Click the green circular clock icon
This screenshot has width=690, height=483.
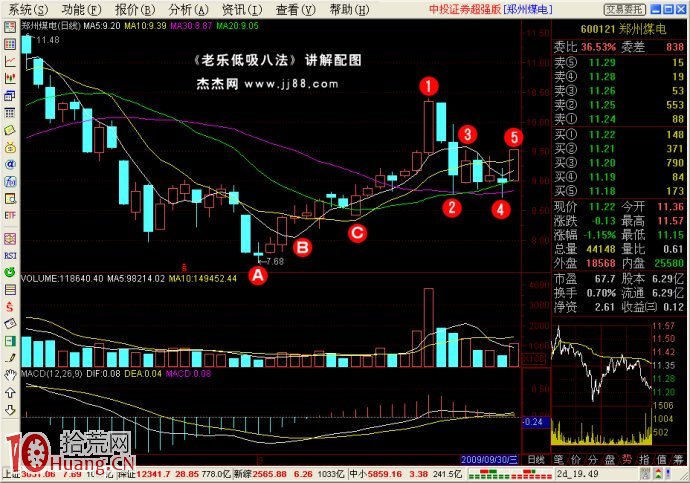(10, 272)
